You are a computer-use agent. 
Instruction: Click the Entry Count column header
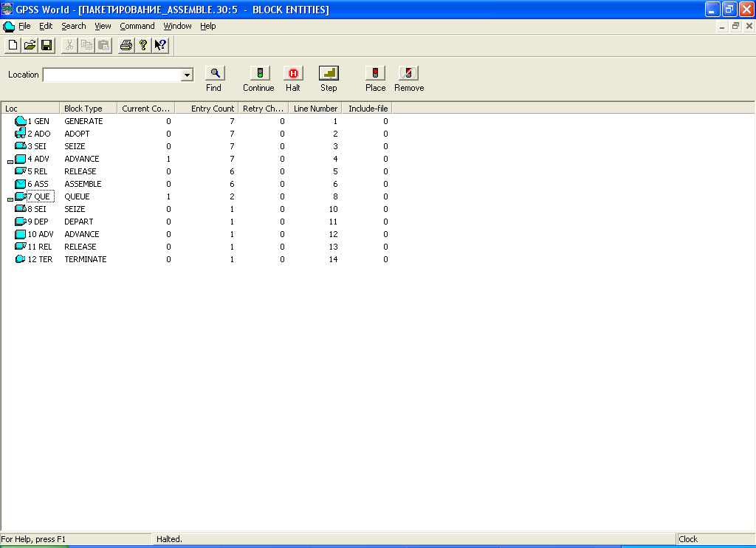207,109
